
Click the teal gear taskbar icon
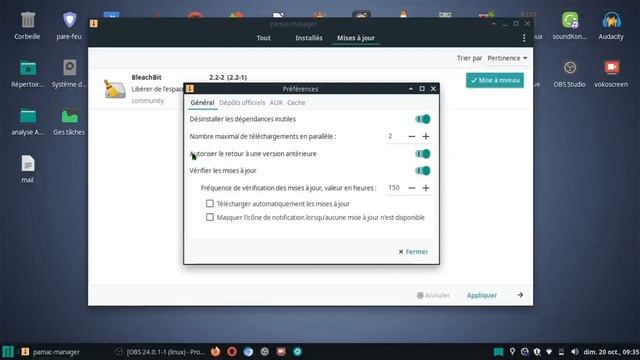tap(298, 351)
